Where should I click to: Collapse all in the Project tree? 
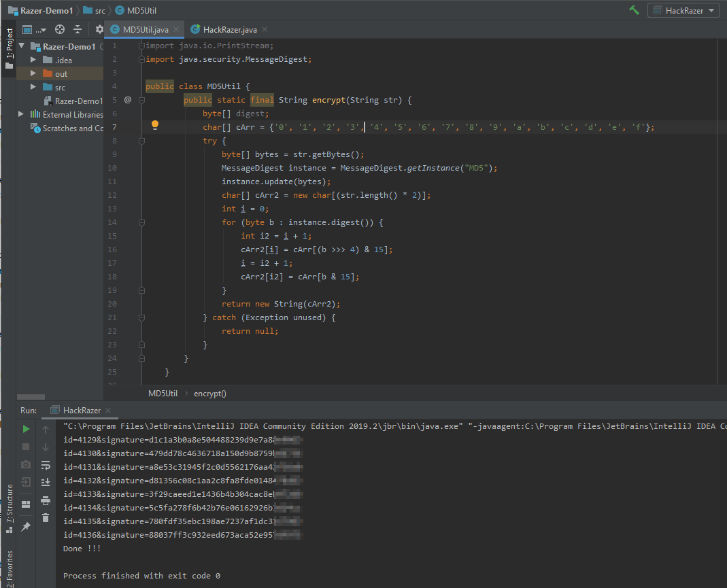78,29
